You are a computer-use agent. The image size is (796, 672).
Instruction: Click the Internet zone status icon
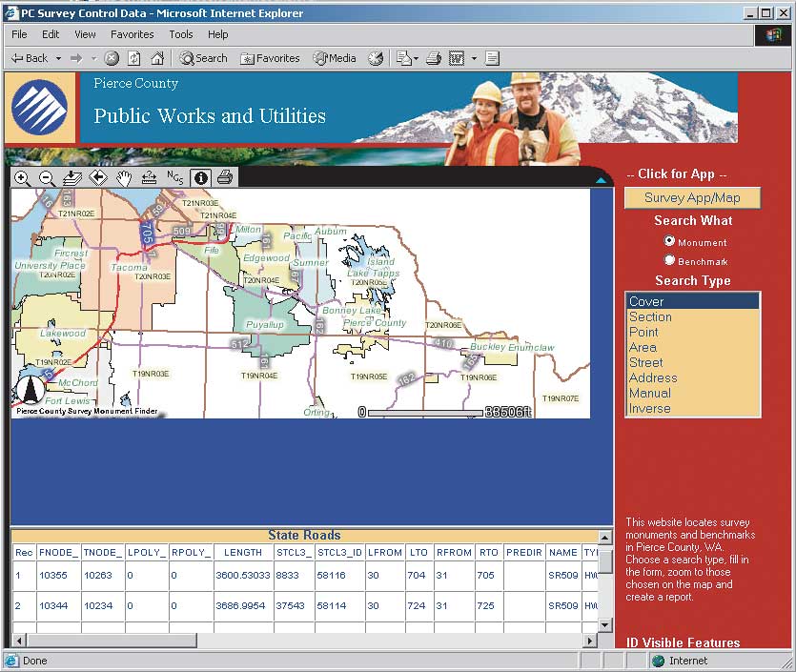point(658,661)
